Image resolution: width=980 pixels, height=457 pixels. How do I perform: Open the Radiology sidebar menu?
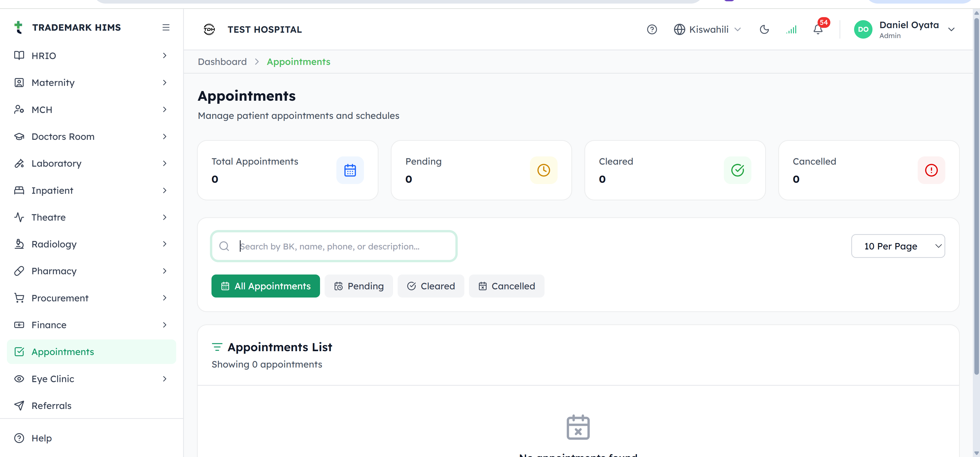pyautogui.click(x=91, y=244)
